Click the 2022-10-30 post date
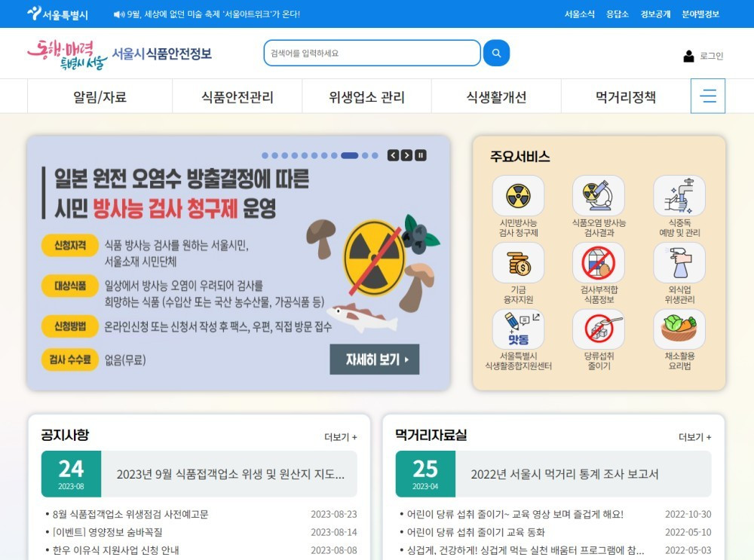 point(688,514)
